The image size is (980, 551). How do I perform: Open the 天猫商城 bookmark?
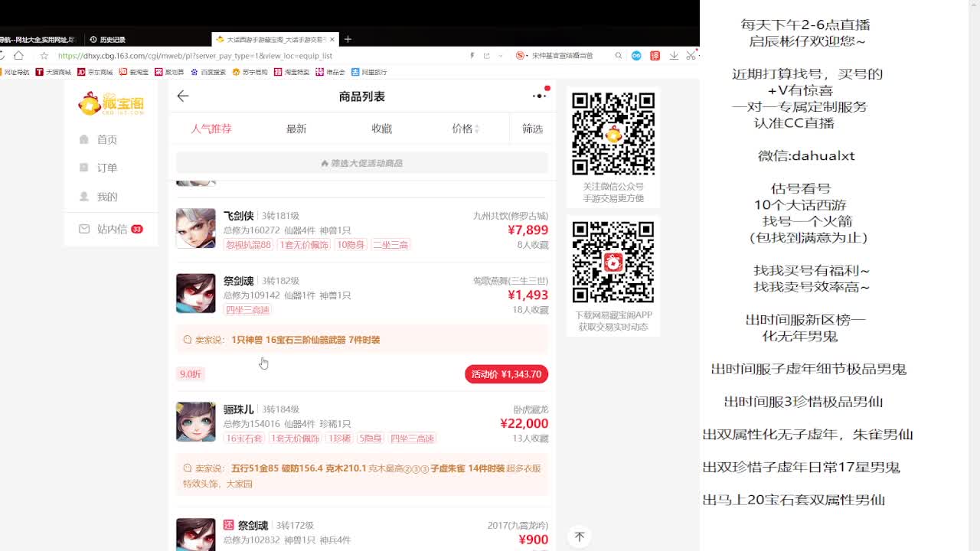(x=54, y=72)
